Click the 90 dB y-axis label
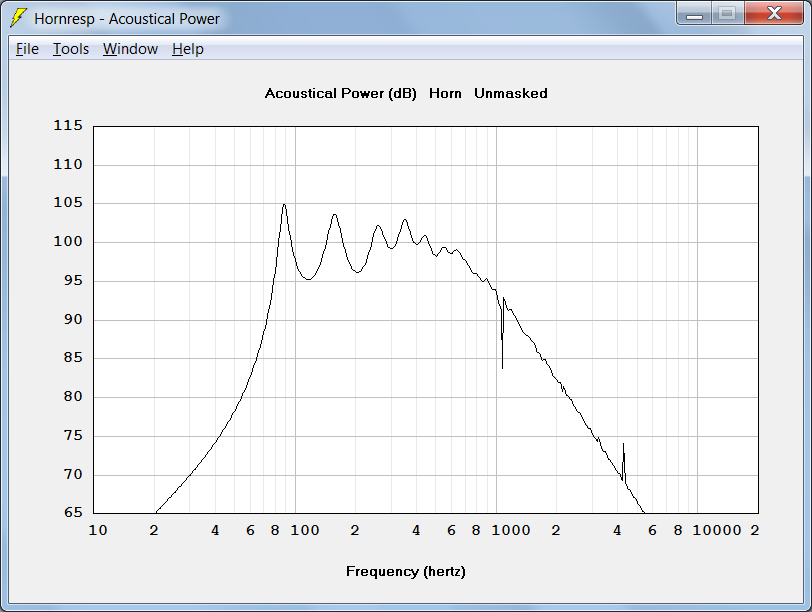812x612 pixels. pos(73,319)
